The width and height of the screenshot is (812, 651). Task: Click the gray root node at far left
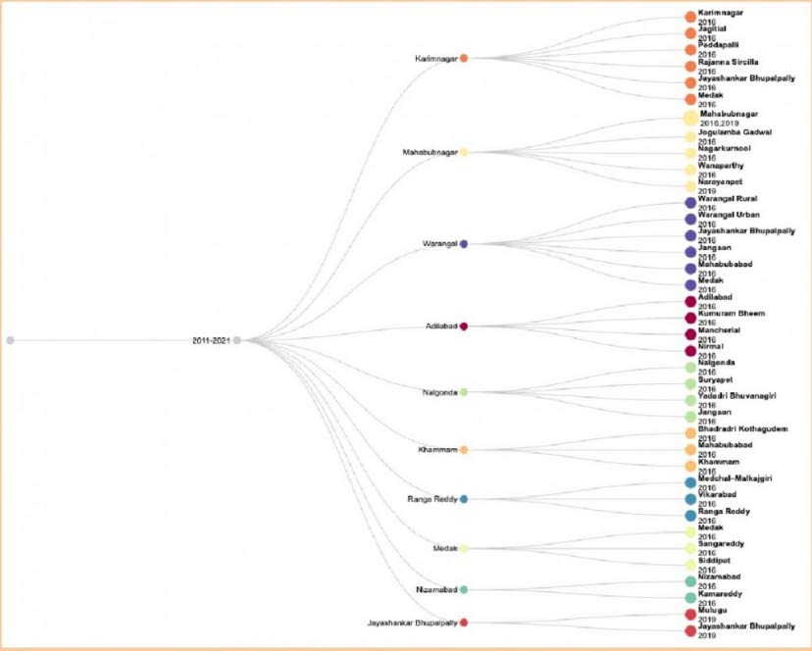coord(11,340)
